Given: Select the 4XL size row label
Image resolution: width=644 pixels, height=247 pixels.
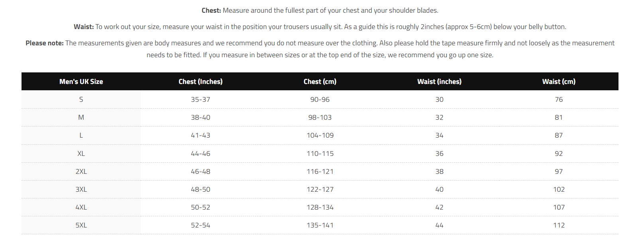Looking at the screenshot, I should [81, 207].
